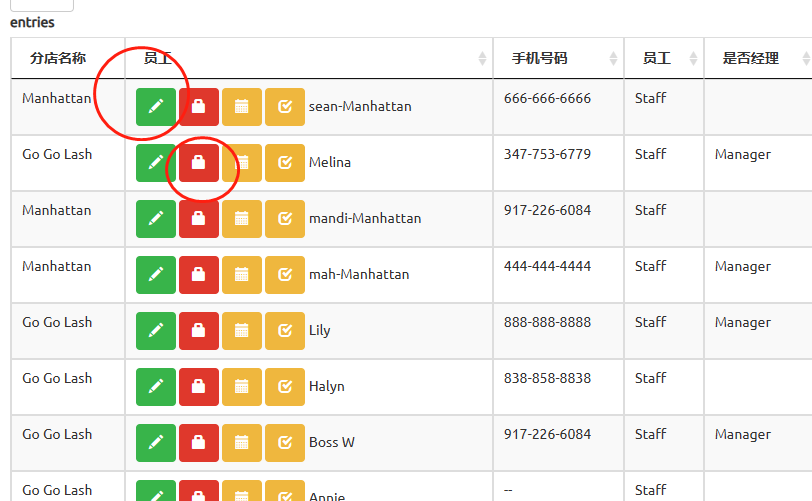
Task: Click checkmark button for mandi-Manhattan
Action: pos(285,219)
